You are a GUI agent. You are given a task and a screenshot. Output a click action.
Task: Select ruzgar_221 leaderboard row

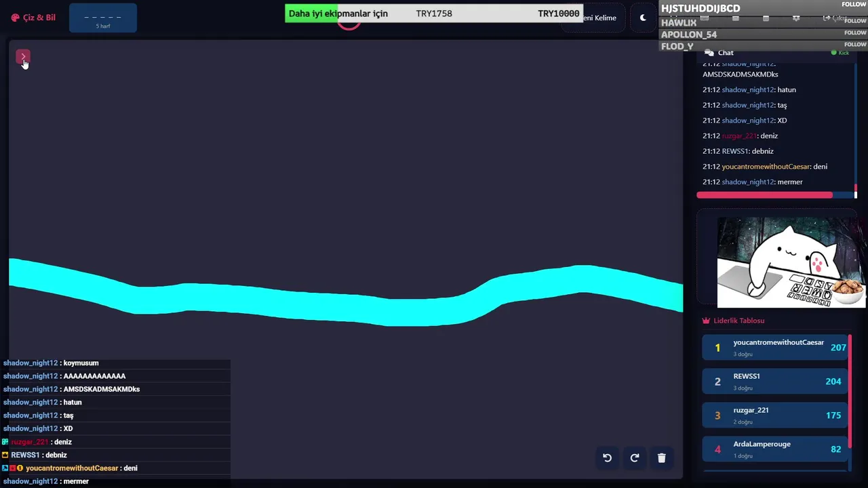point(775,415)
